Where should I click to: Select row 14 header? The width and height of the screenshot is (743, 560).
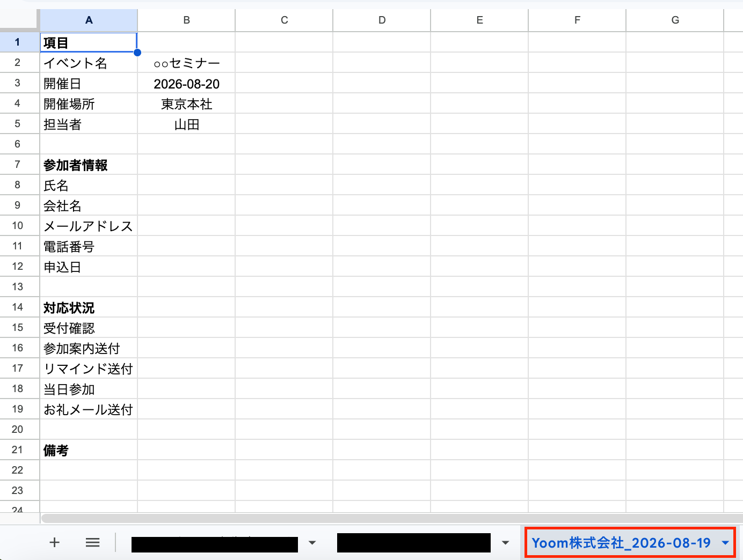click(19, 307)
